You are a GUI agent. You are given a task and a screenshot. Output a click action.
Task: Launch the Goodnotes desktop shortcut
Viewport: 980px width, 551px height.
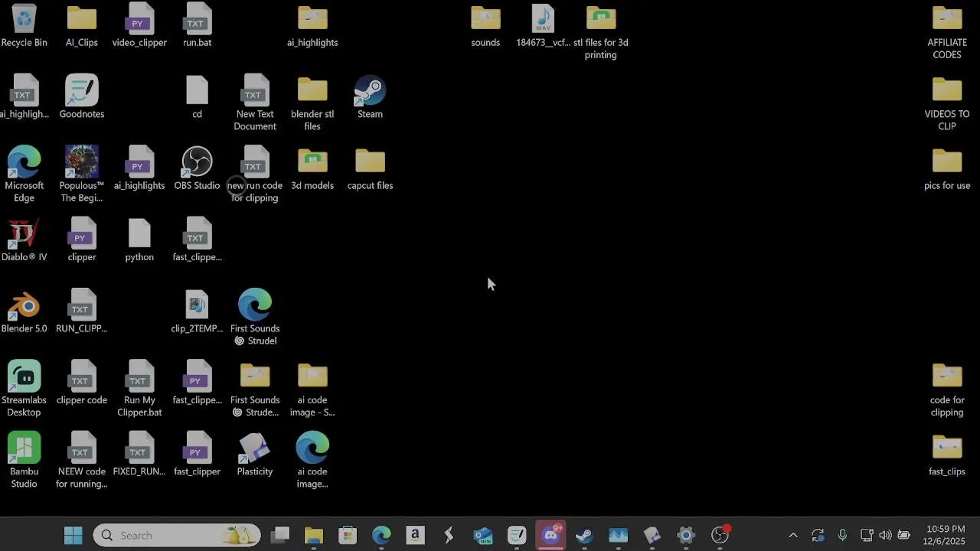tap(82, 96)
